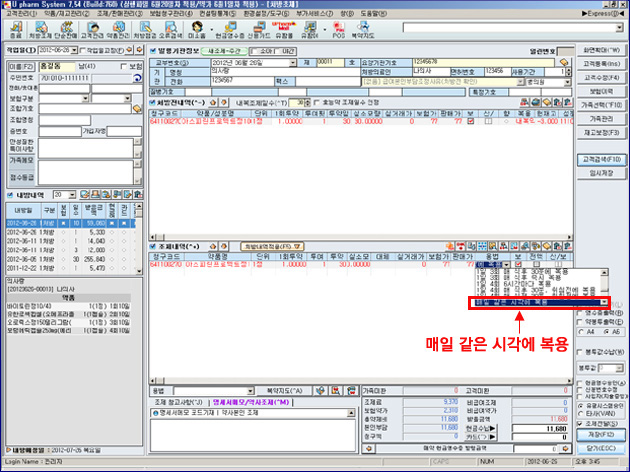Open the 보험청구관리(4) menu

point(171,14)
